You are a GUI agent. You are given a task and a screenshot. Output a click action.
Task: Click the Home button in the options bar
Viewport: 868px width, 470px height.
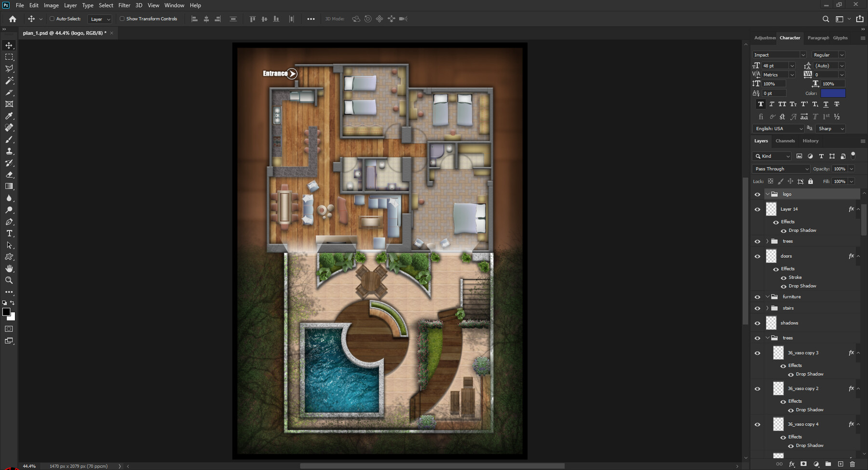[12, 19]
